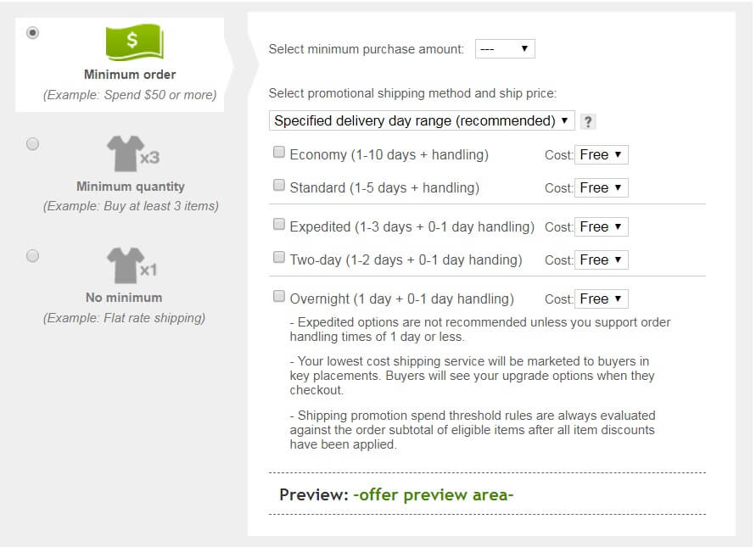Open the Overnight cost dropdown
This screenshot has height=547, width=756.
[602, 298]
